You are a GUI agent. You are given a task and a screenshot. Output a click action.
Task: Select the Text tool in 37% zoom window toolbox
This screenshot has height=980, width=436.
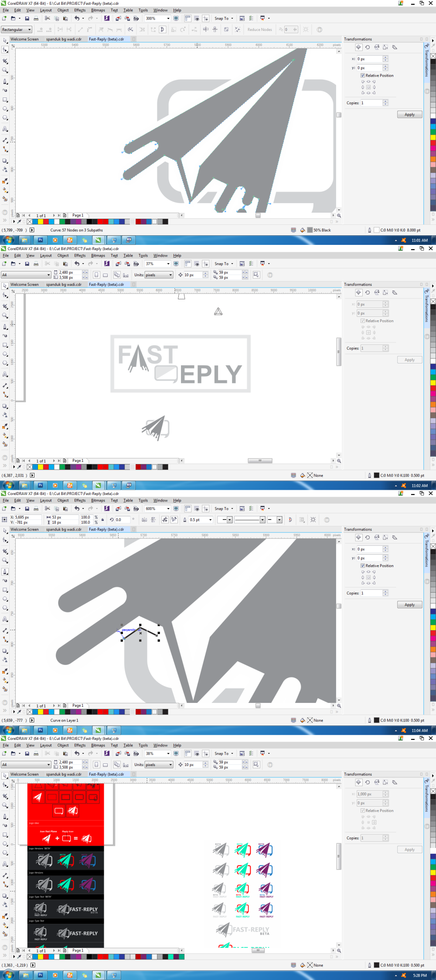pyautogui.click(x=5, y=374)
